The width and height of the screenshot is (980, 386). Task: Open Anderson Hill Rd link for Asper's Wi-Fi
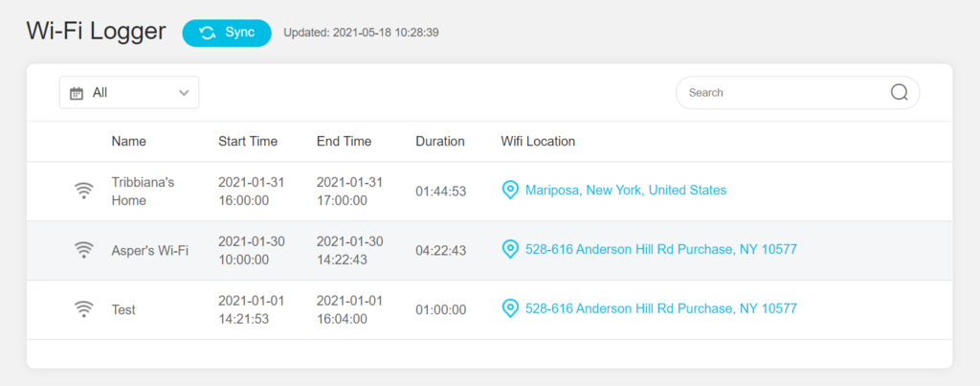661,250
